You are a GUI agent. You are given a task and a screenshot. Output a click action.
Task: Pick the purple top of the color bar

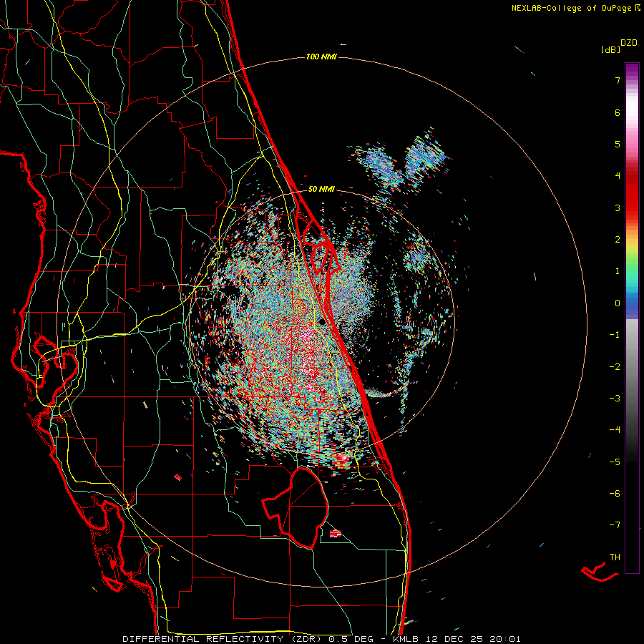point(632,70)
